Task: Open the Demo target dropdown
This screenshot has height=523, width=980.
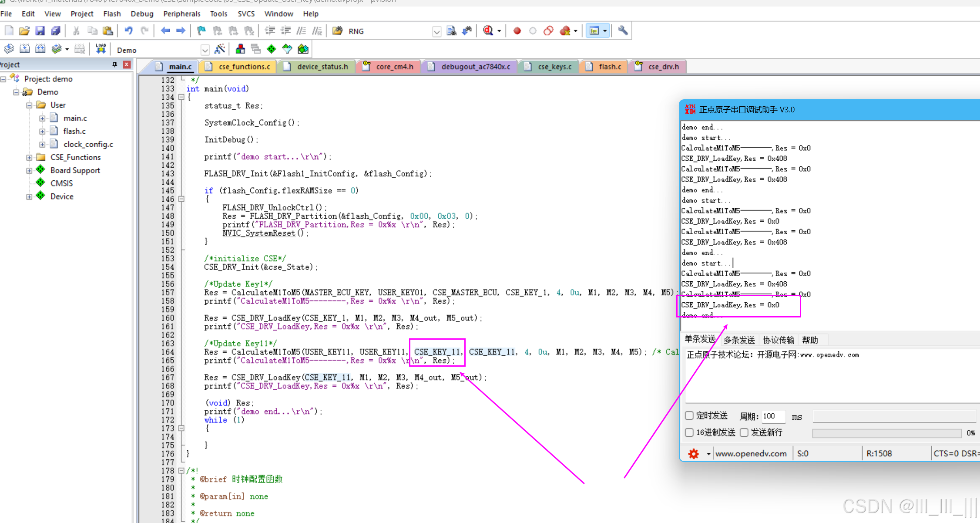Action: [x=205, y=50]
